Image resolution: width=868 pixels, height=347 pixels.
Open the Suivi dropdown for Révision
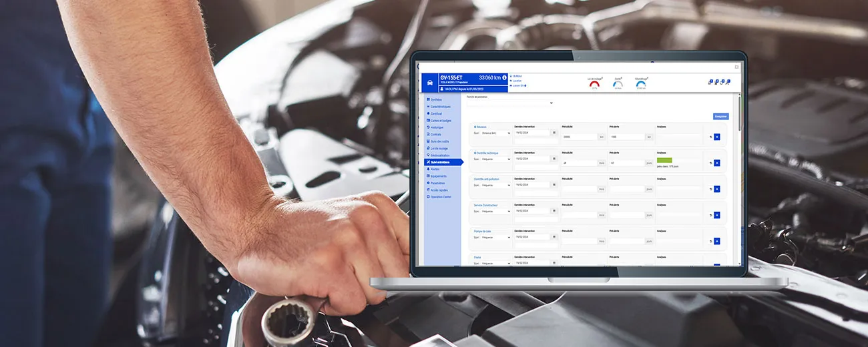coord(495,133)
